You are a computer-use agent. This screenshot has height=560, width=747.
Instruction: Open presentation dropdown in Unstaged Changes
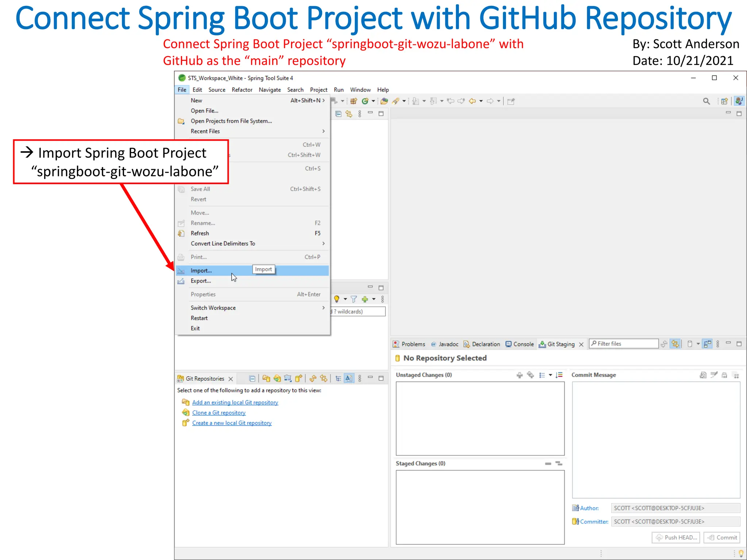pyautogui.click(x=550, y=375)
